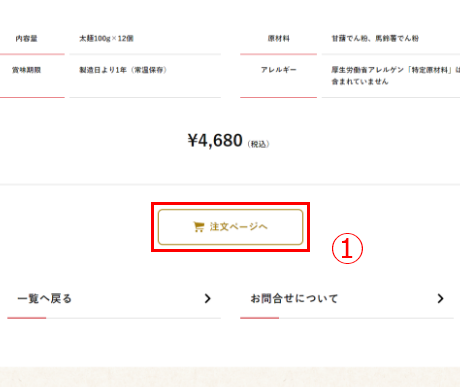The height and width of the screenshot is (387, 460).
Task: Click the red circled number ① annotation
Action: pos(347,248)
